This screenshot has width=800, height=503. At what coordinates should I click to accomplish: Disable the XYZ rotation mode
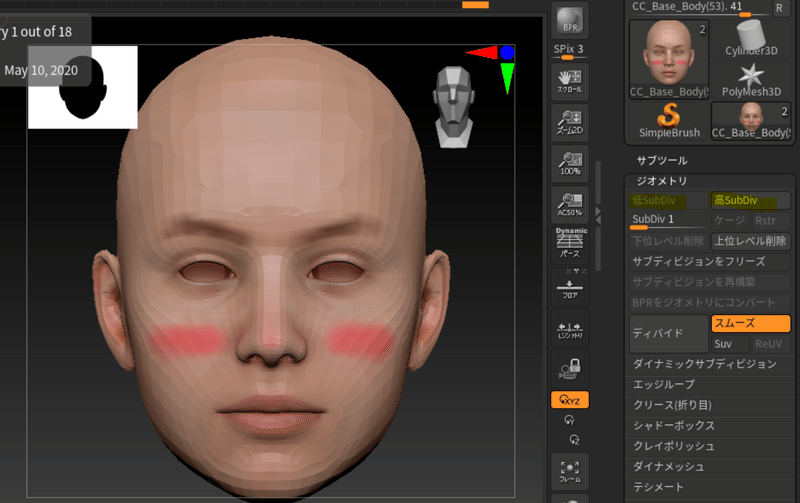[x=570, y=399]
